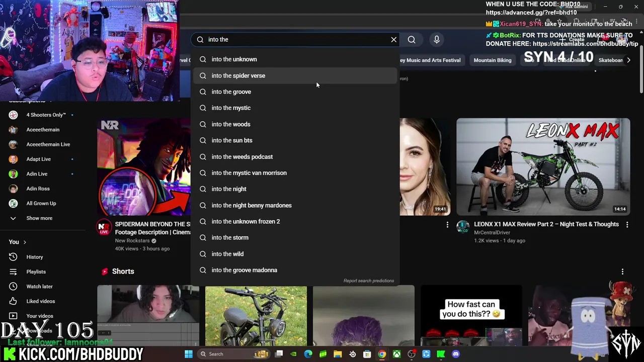
Task: Open the 'How fast can you do this' short
Action: coord(471,316)
